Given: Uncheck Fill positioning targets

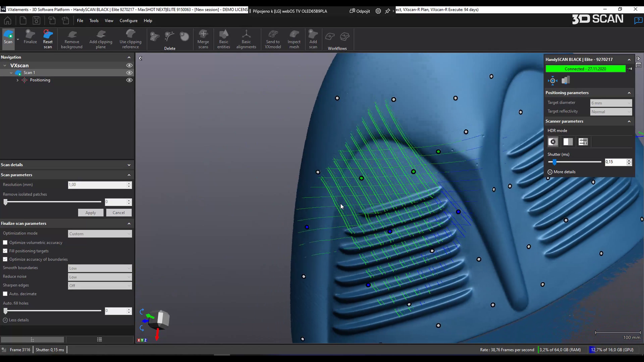Looking at the screenshot, I should (5, 251).
